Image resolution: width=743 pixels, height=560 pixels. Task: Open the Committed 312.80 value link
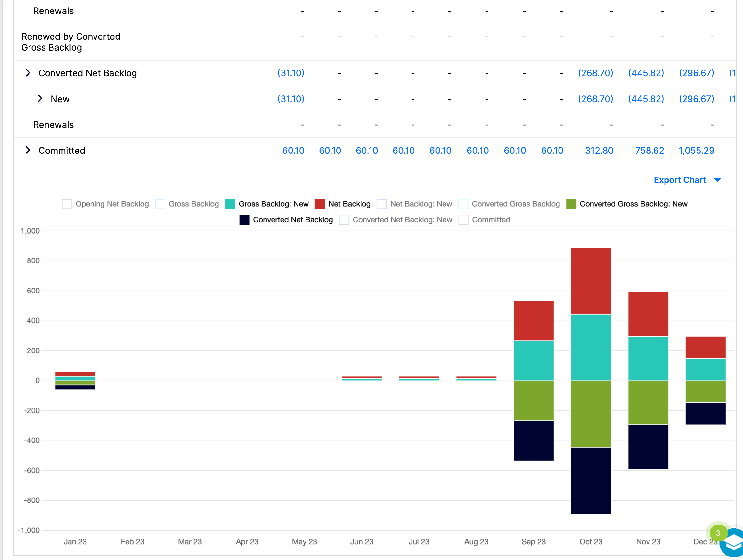(x=599, y=151)
